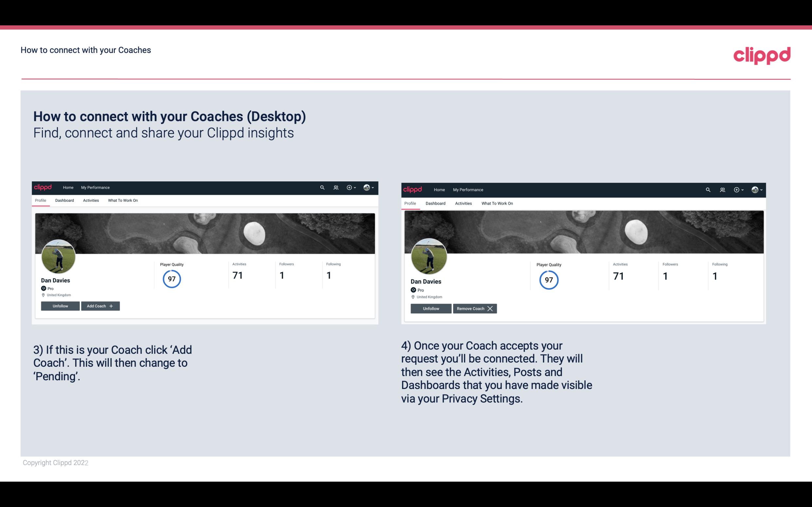Select the 'Dashboard' tab on right screenshot

pos(435,203)
